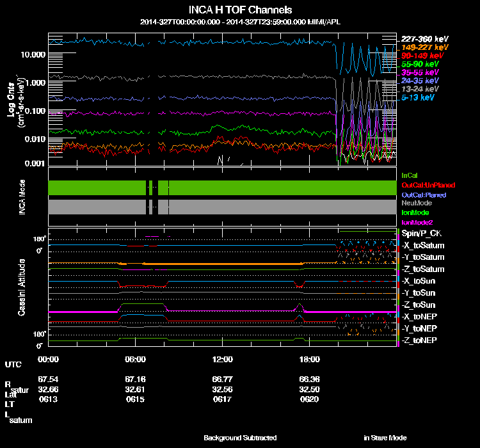Image resolution: width=480 pixels, height=448 pixels.
Task: Click the 18:00 UTC time tick label
Action: pyautogui.click(x=309, y=359)
